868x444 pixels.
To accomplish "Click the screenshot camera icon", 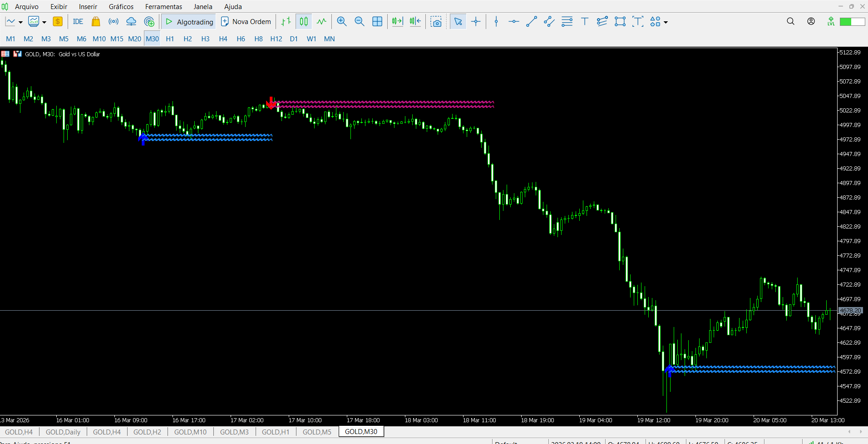I will click(x=436, y=22).
